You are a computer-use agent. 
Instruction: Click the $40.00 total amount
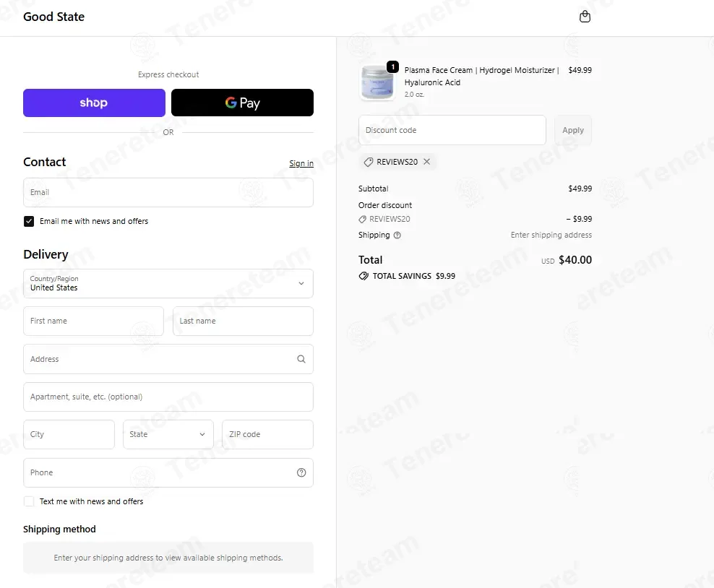[575, 260]
